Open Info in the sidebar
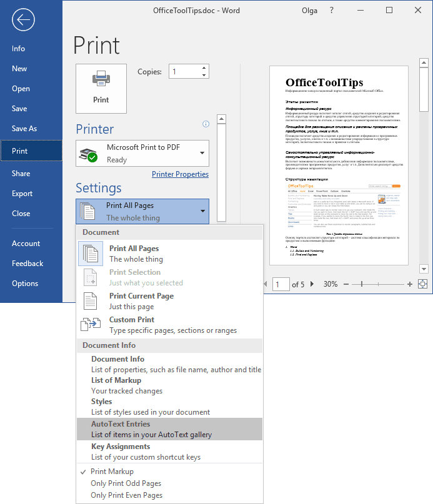 pos(31,49)
